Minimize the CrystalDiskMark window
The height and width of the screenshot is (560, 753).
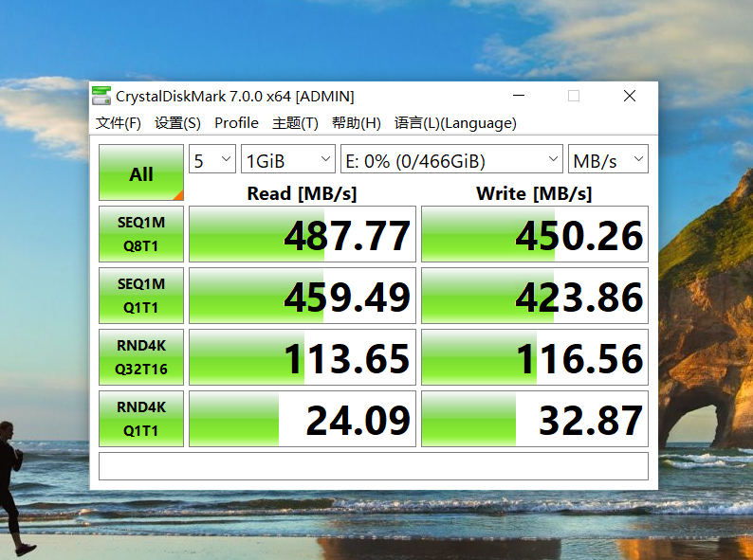click(519, 96)
